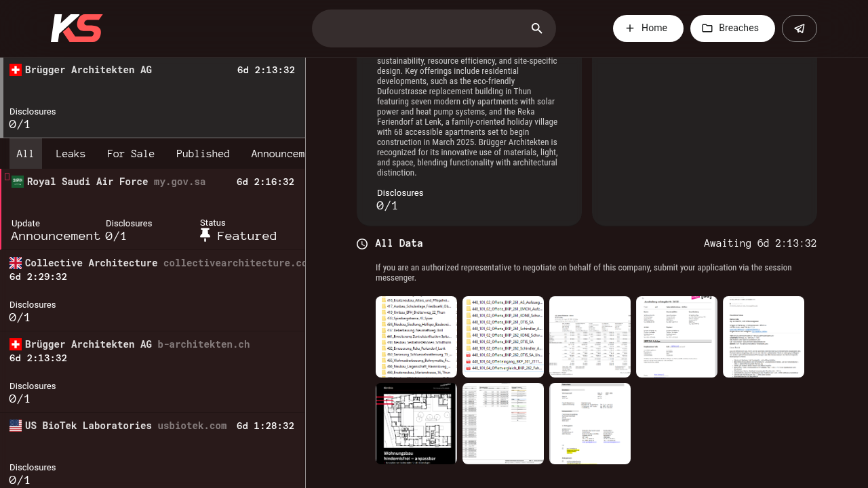Click the KS logo
This screenshot has width=868, height=488.
[77, 28]
